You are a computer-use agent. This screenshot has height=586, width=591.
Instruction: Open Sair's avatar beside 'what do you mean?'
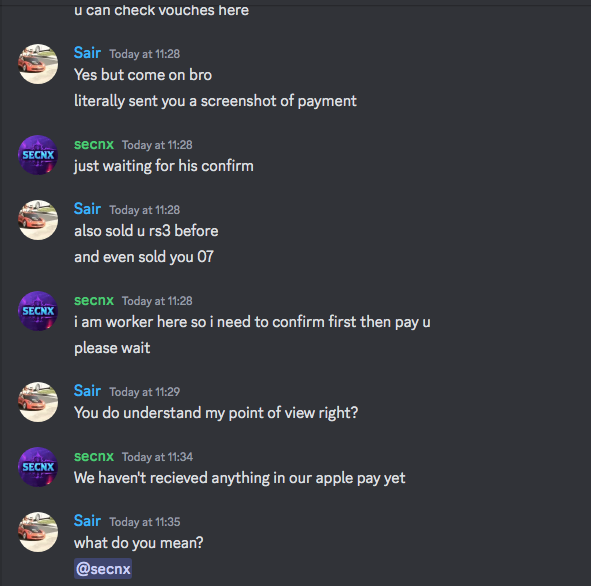coord(38,532)
